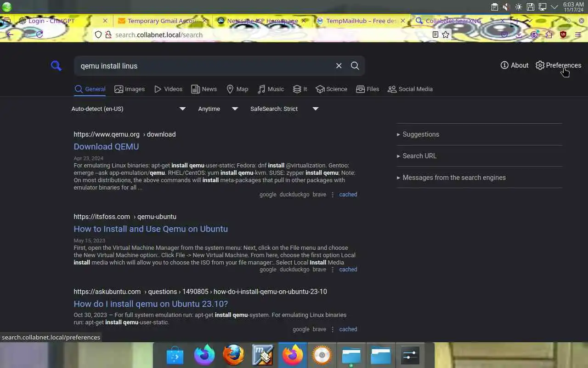Open the cached link for the Download QEMU result
This screenshot has height=368, width=588.
click(348, 195)
